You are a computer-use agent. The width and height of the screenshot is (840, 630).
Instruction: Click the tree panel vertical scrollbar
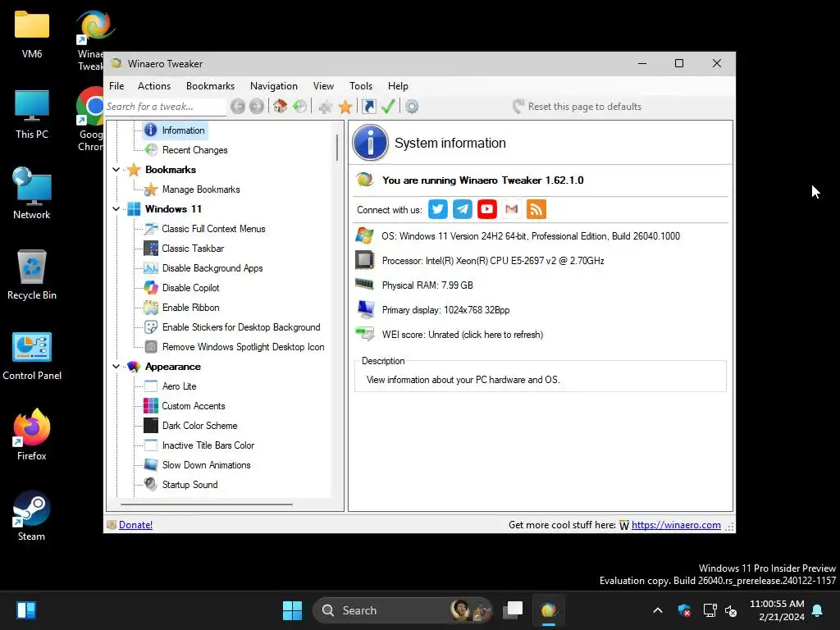point(337,148)
